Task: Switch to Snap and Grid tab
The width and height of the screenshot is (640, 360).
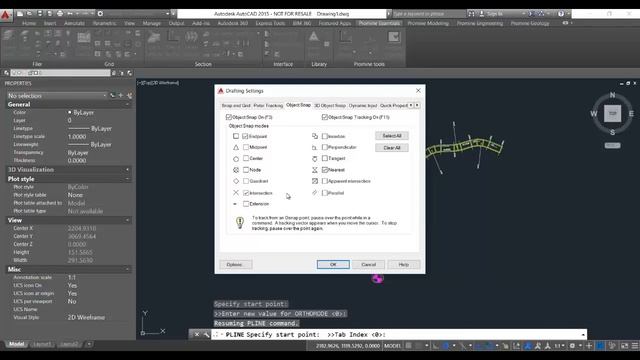Action: [x=236, y=105]
